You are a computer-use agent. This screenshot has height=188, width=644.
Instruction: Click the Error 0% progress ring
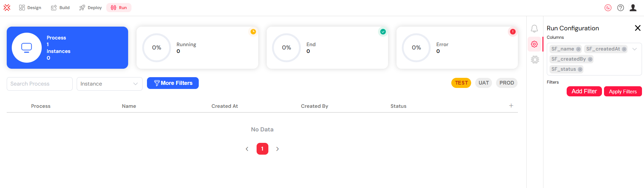[x=416, y=48]
